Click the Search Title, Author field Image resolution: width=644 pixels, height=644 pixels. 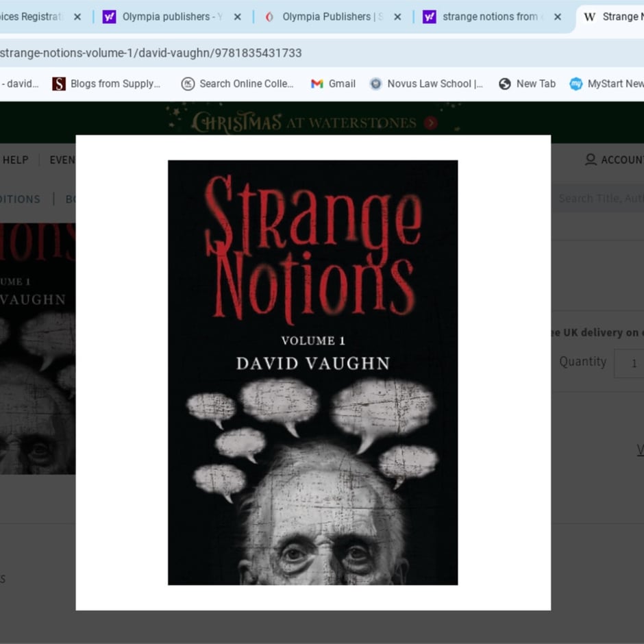[597, 199]
